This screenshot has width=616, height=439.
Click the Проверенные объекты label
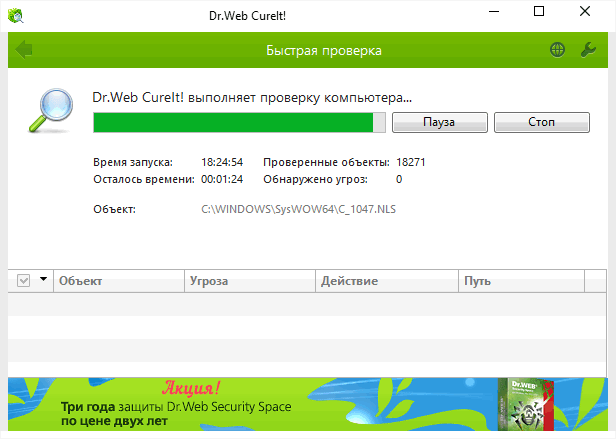326,162
